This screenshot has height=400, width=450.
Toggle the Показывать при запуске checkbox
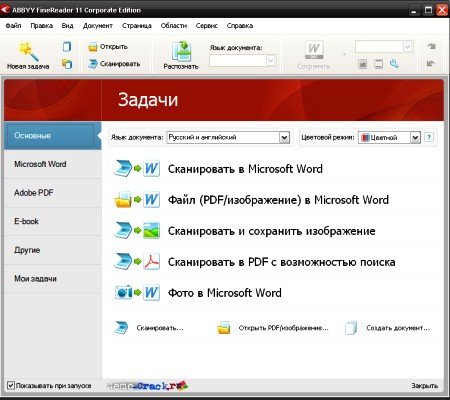pyautogui.click(x=11, y=385)
